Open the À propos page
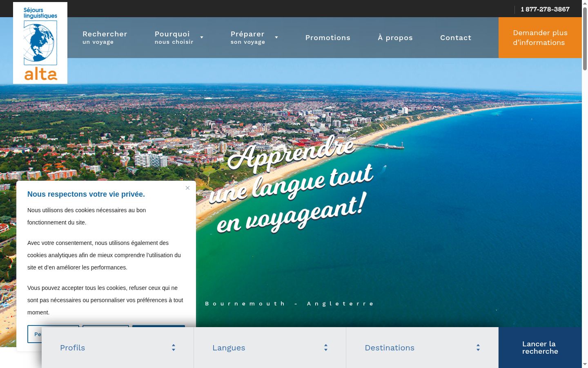Screen dimensions: 588x368 coord(395,38)
